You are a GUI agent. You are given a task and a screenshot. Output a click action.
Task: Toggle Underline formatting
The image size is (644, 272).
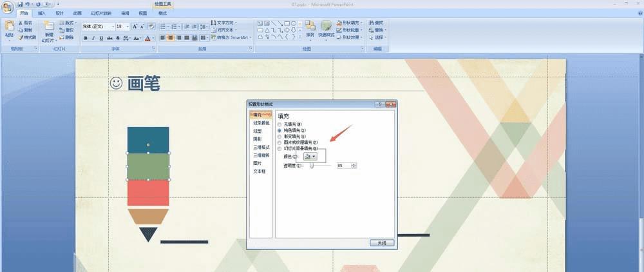(101, 38)
